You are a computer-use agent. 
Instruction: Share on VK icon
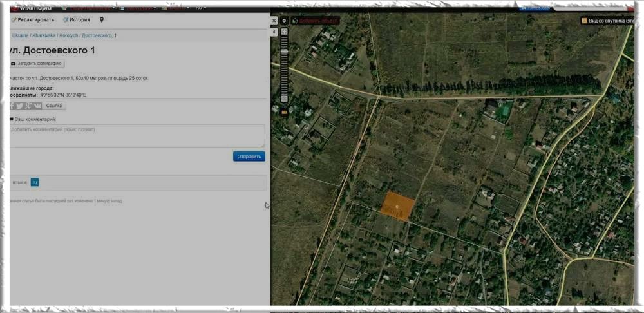[37, 106]
